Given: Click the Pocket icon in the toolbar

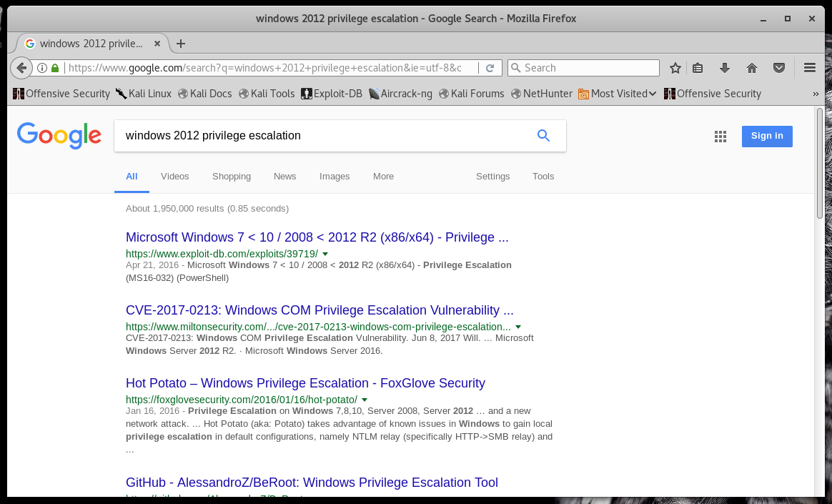Looking at the screenshot, I should pos(779,68).
